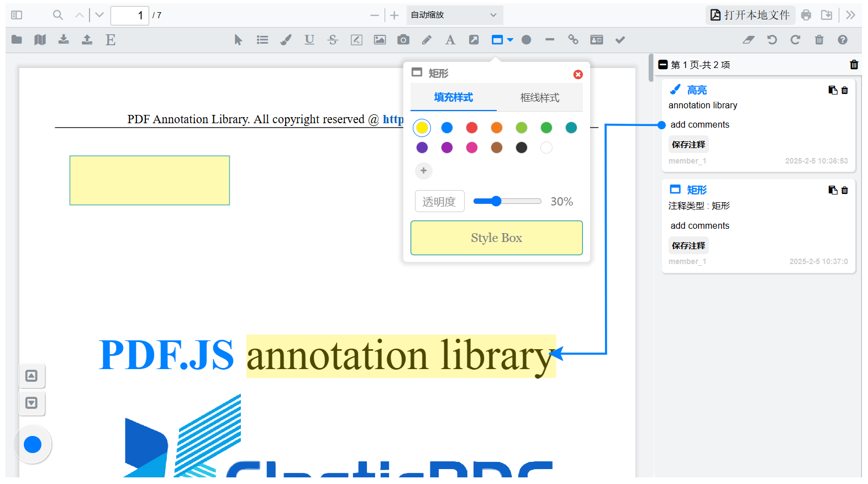Click the 打开本地文件 button
Viewport: 868px width, 484px height.
[750, 15]
